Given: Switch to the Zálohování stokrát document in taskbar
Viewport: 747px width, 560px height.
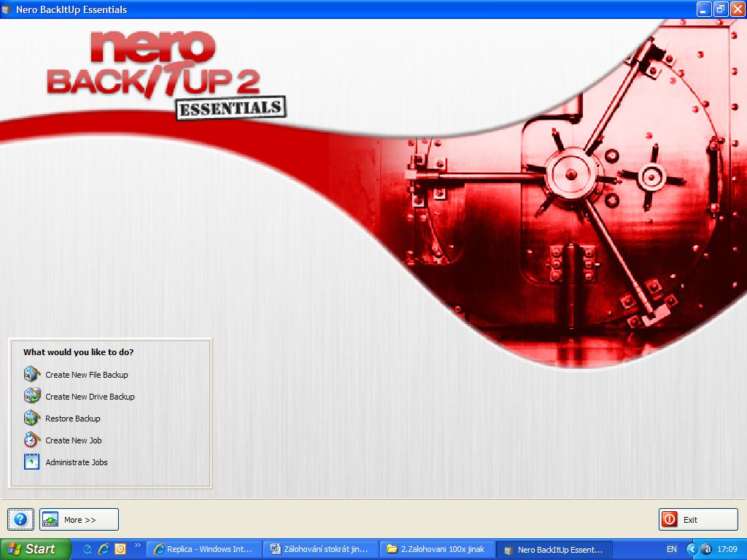Looking at the screenshot, I should [320, 549].
